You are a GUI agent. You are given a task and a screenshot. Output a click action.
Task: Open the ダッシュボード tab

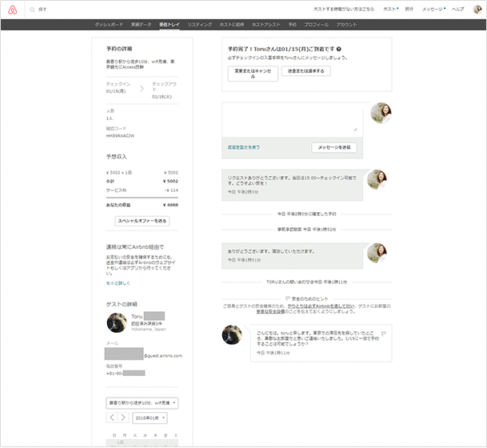pyautogui.click(x=109, y=25)
